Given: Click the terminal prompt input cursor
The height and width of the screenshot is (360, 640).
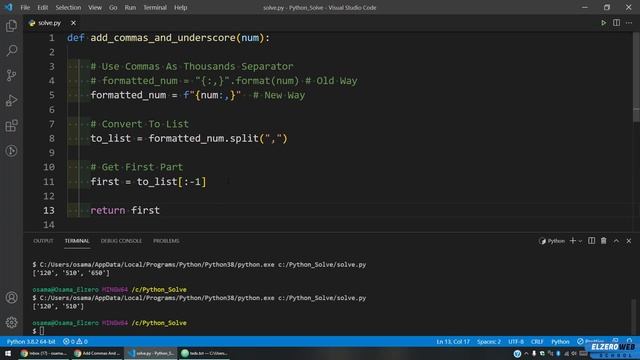Looking at the screenshot, I should [42, 331].
